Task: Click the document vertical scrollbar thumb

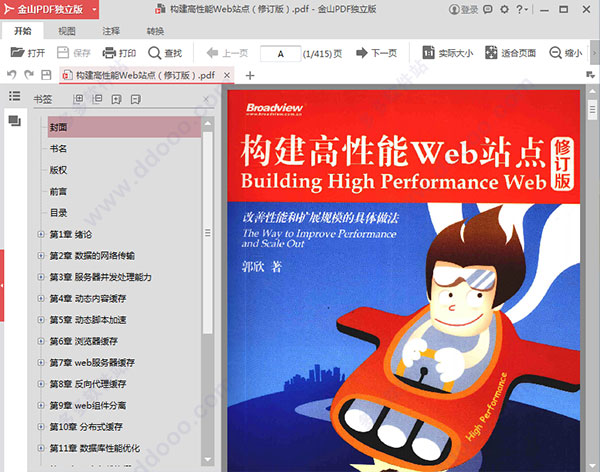Action: click(592, 110)
